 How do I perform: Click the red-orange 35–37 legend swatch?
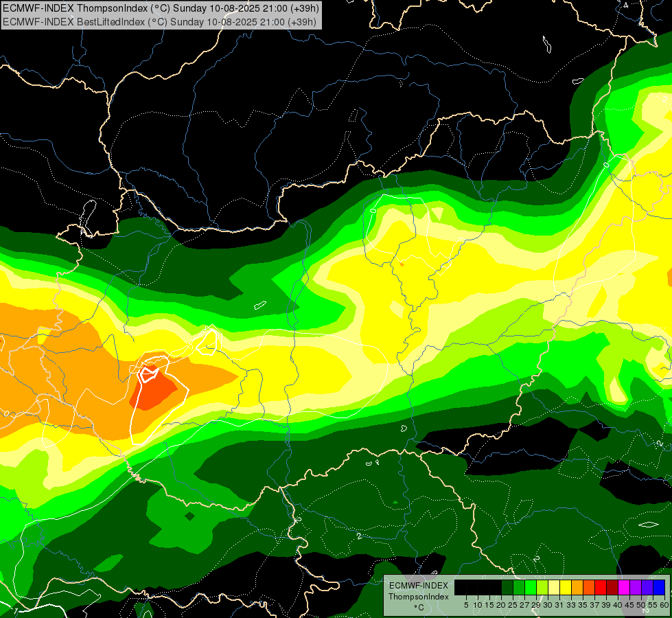[x=589, y=587]
